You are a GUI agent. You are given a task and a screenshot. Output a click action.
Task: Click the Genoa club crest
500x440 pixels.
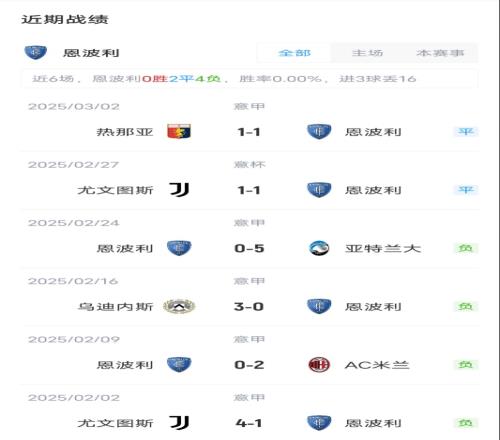(179, 131)
